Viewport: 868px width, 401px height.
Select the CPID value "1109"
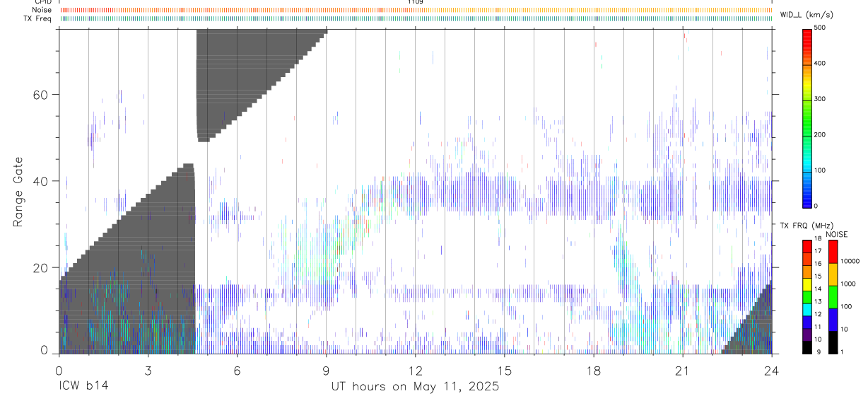[x=415, y=2]
